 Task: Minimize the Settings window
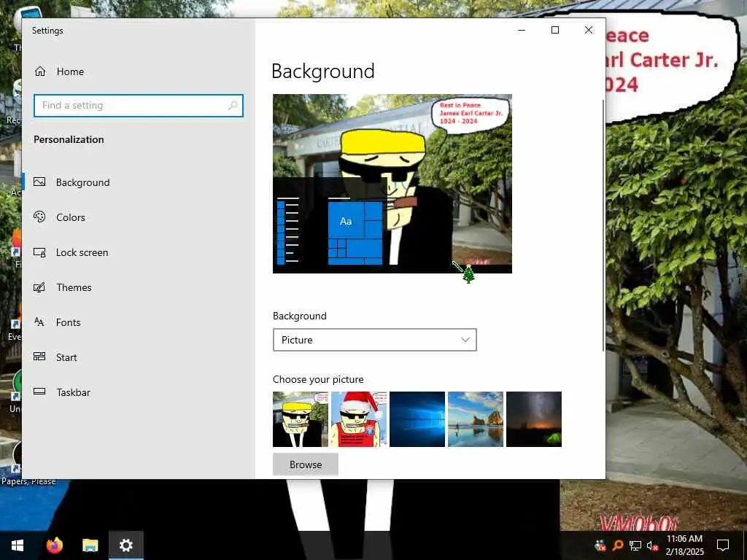522,30
